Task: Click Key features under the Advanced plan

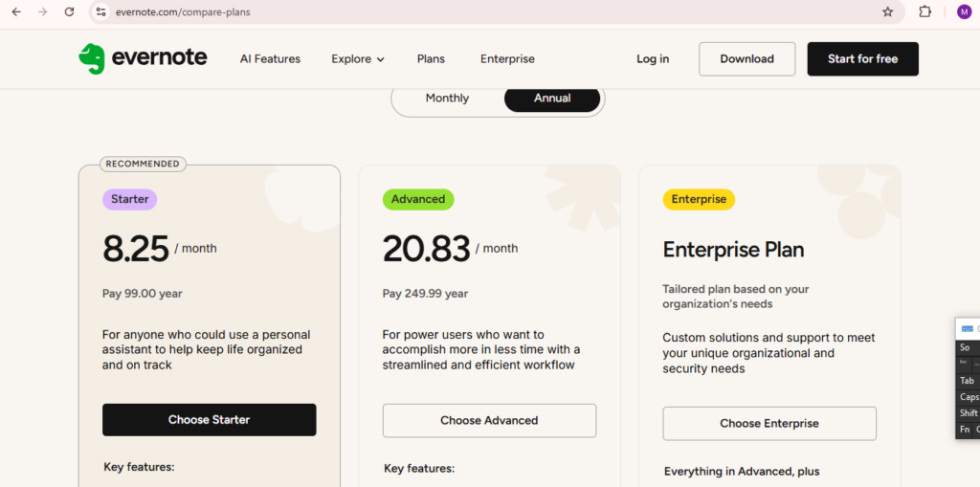Action: coord(419,468)
